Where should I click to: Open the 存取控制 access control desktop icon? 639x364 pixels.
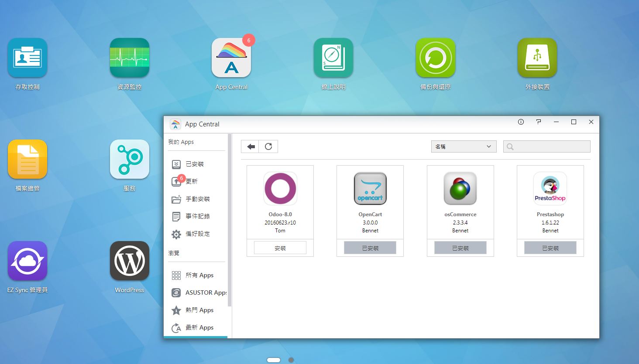click(27, 58)
